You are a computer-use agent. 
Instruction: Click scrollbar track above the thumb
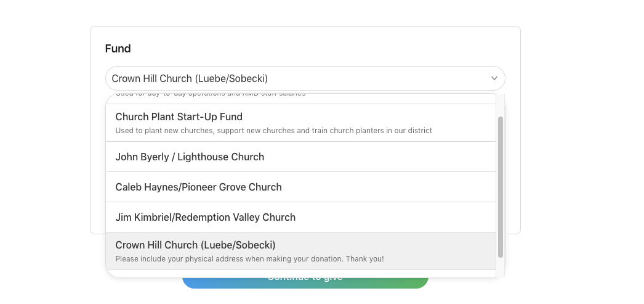[x=501, y=105]
